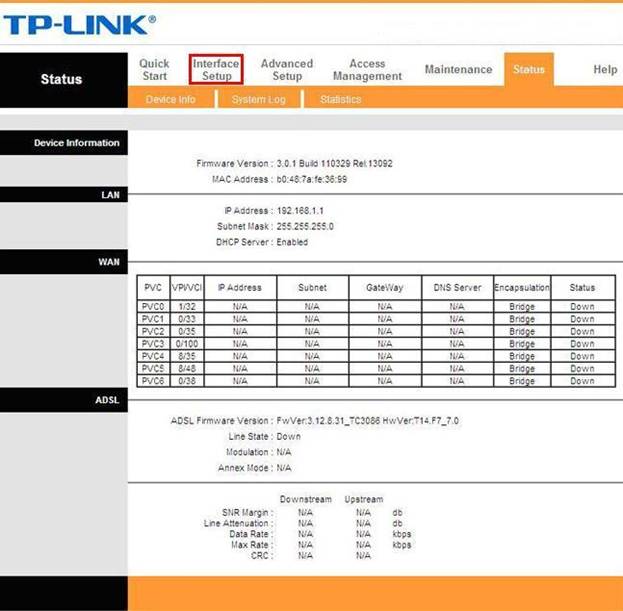Click the Encapsulation column header
Screen dimensions: 623x611
point(522,287)
